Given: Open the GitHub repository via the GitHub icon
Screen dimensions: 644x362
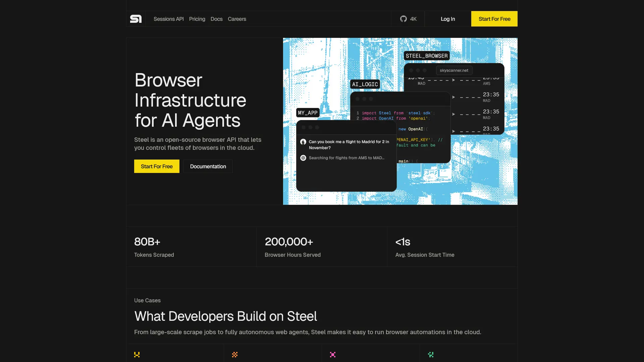Looking at the screenshot, I should [404, 19].
